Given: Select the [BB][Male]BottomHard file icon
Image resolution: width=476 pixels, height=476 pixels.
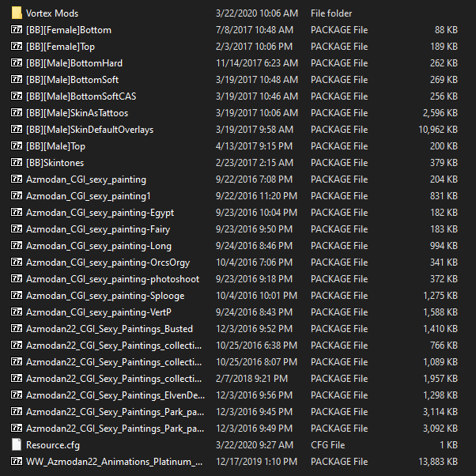Looking at the screenshot, I should pyautogui.click(x=17, y=62).
